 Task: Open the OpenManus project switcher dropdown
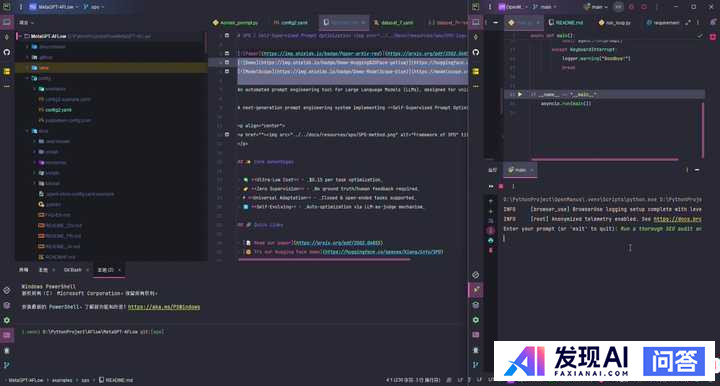point(513,7)
